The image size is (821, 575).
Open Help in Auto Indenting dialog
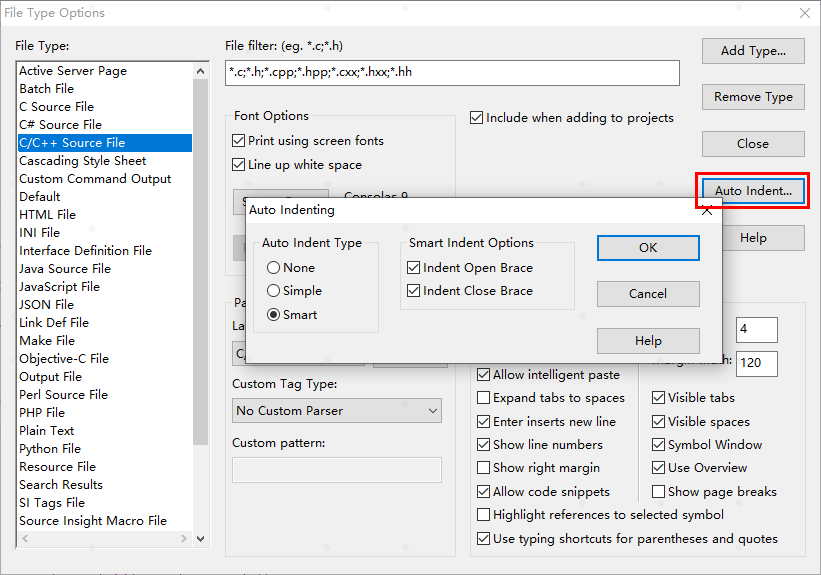pos(648,341)
